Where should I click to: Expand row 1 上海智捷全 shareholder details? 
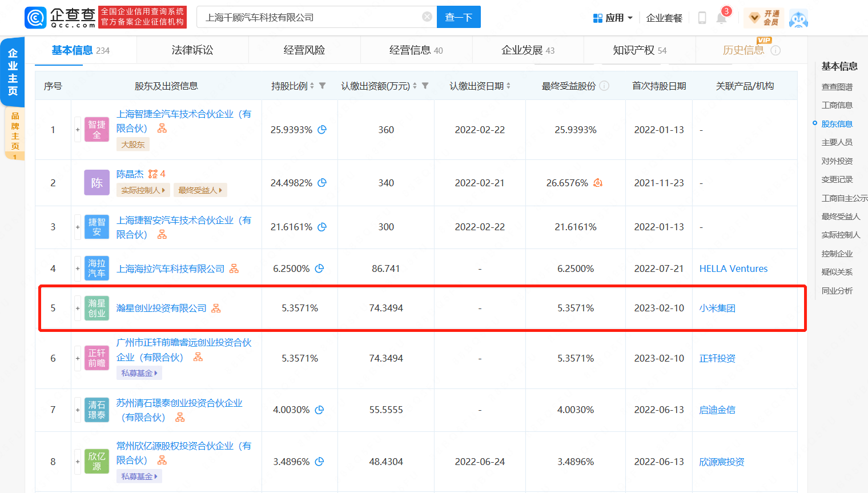78,130
